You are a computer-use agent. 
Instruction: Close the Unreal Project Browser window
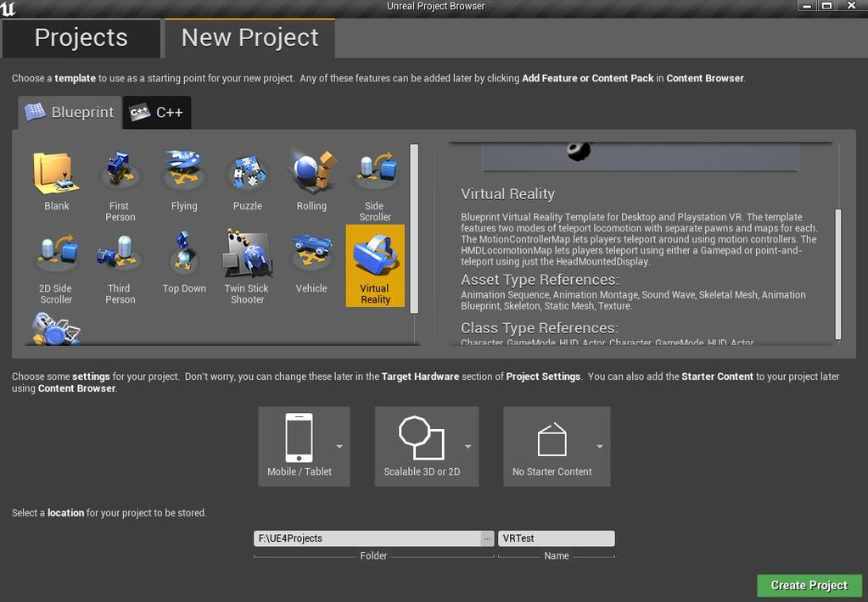(x=852, y=6)
